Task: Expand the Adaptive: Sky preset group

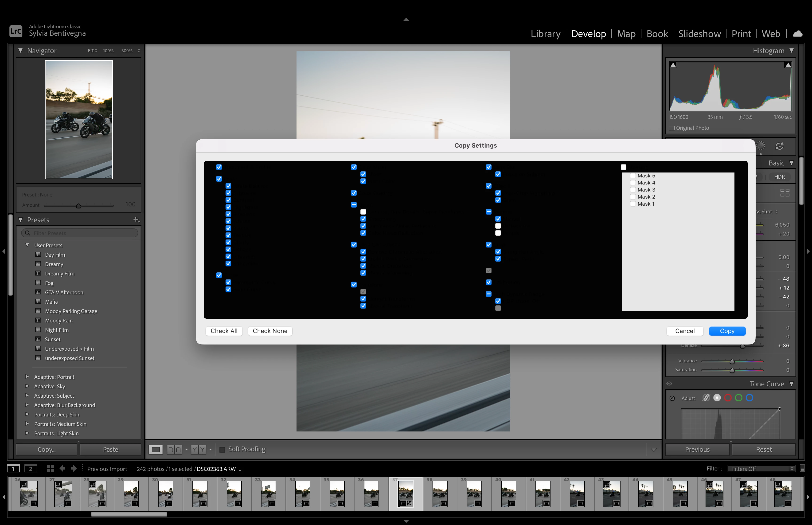Action: (27, 386)
